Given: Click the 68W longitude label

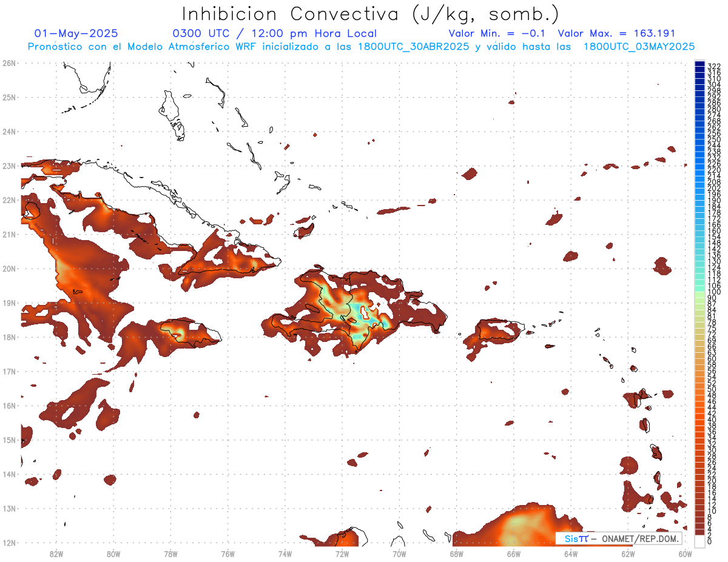Looking at the screenshot, I should (x=456, y=554).
